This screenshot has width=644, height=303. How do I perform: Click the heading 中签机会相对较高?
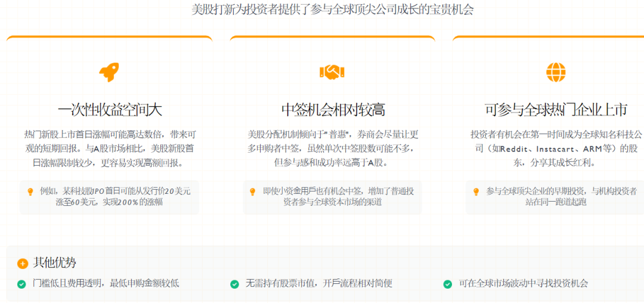click(x=333, y=110)
